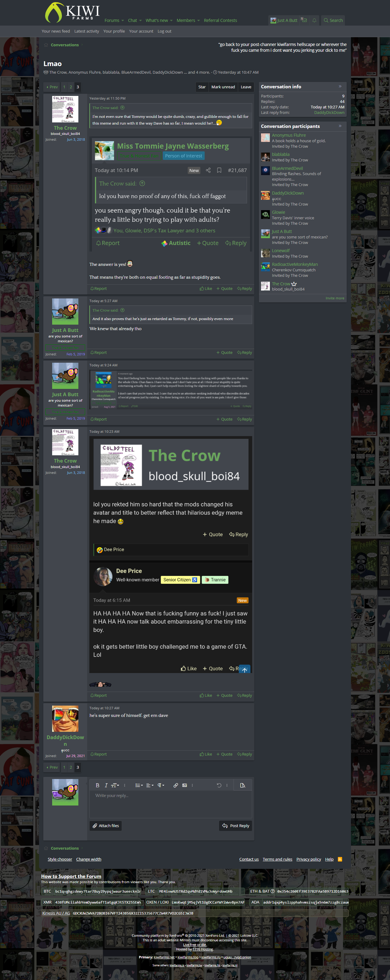
Task: Toggle bold formatting in reply editor
Action: pyautogui.click(x=98, y=785)
